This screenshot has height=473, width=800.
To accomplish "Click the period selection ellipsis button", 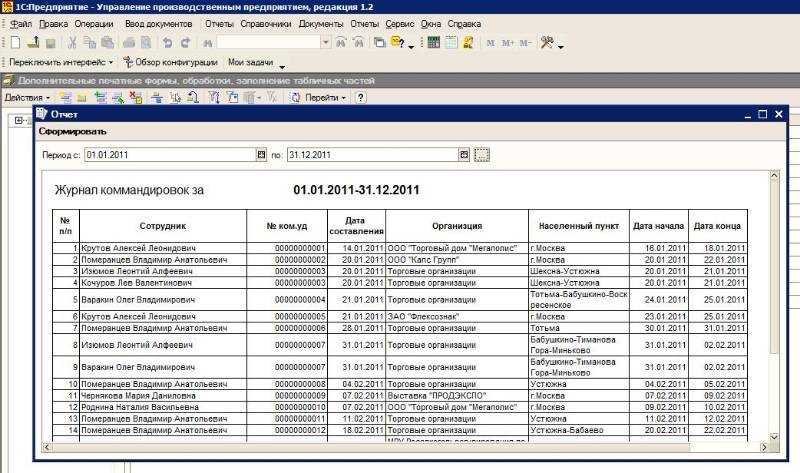I will coord(483,155).
